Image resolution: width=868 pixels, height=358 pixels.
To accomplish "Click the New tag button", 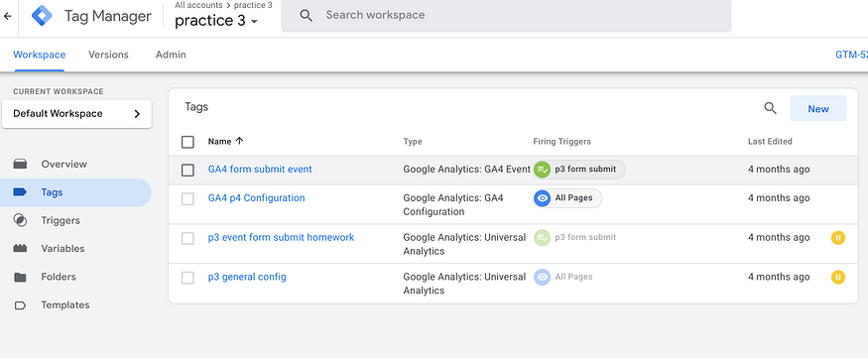I will coord(818,108).
